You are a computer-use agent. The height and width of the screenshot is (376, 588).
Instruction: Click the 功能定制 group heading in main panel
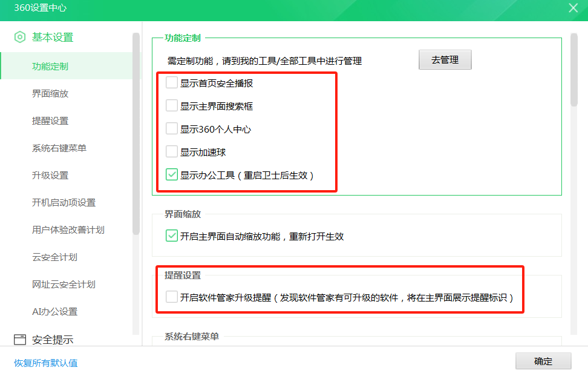pyautogui.click(x=183, y=38)
